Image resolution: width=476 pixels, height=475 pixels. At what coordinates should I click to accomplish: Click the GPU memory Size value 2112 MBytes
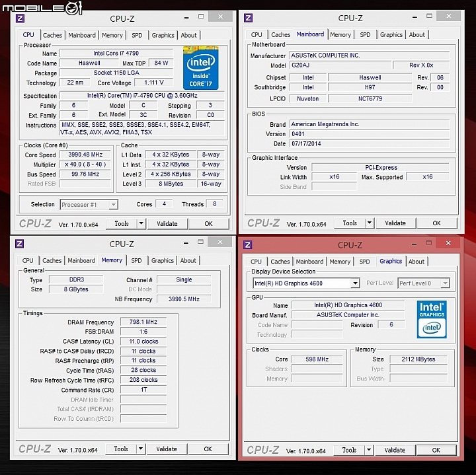tap(418, 359)
